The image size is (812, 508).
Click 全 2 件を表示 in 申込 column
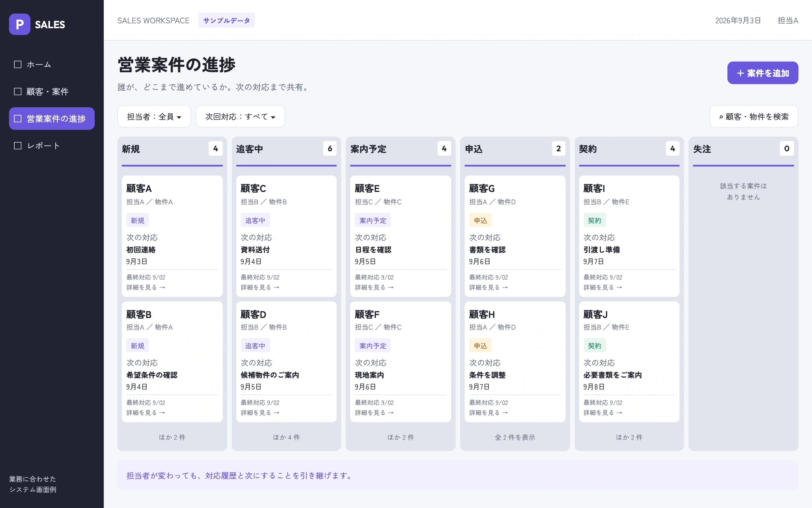click(515, 437)
